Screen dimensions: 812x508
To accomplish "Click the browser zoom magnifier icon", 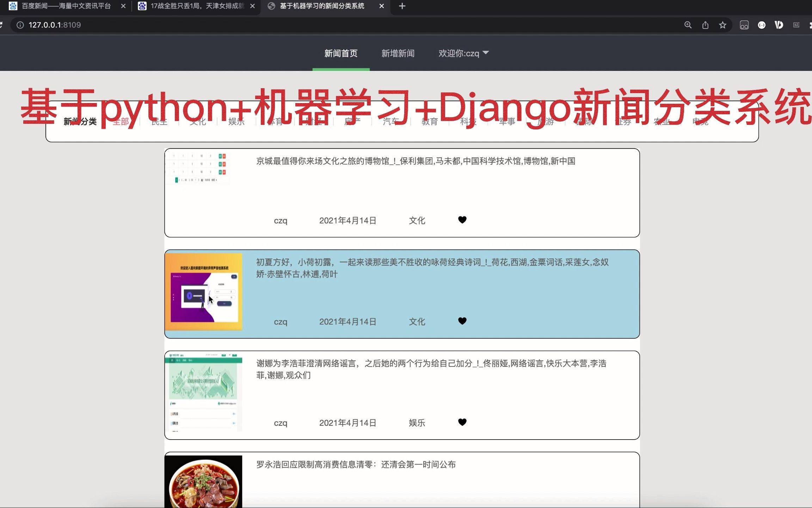I will pos(688,25).
